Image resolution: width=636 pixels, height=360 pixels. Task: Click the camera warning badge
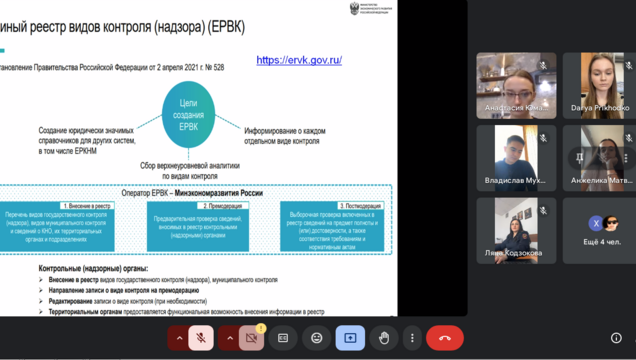[261, 328]
